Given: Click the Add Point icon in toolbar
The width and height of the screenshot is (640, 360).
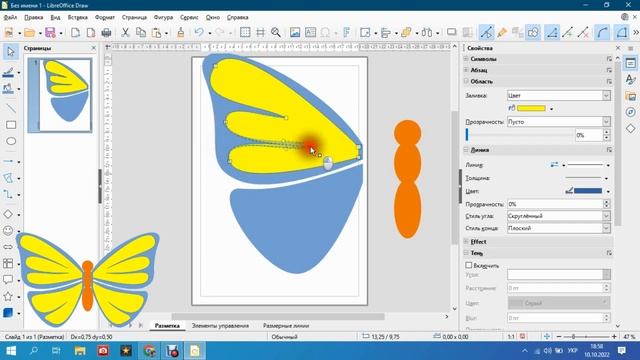Looking at the screenshot, I should 568,33.
